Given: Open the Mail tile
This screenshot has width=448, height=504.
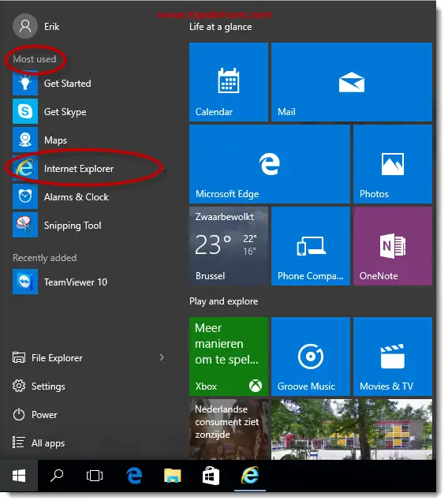Looking at the screenshot, I should (352, 82).
